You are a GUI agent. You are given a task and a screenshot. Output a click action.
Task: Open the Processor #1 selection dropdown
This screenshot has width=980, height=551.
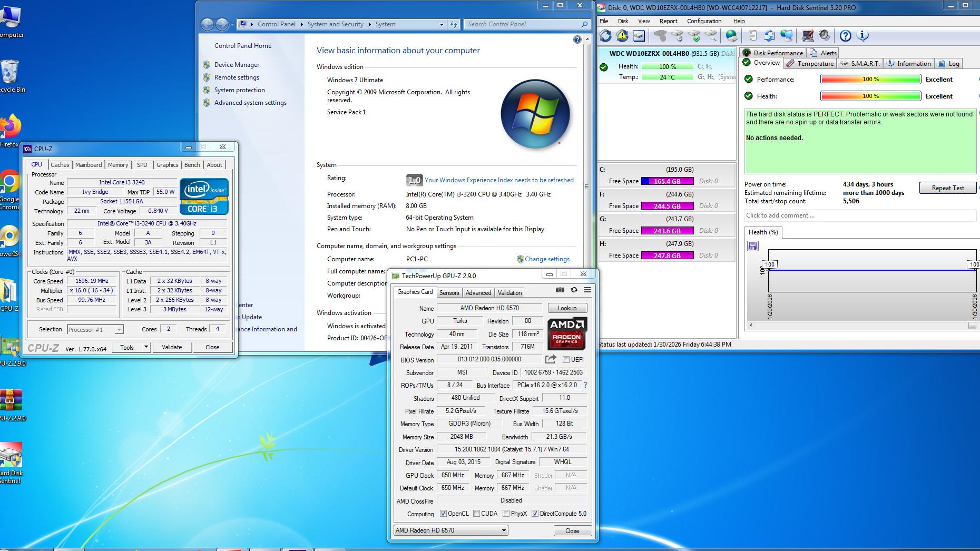pos(119,330)
